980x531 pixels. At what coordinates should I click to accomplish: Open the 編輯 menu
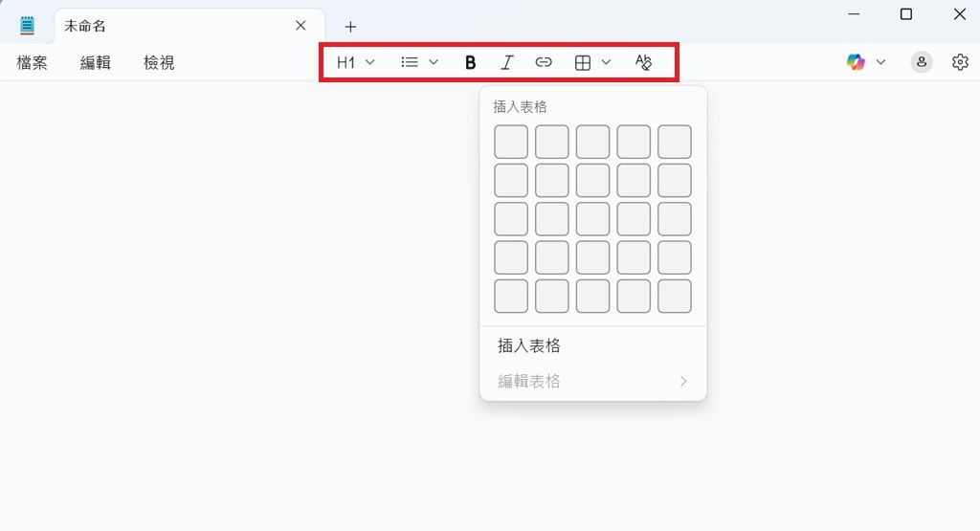[x=96, y=62]
